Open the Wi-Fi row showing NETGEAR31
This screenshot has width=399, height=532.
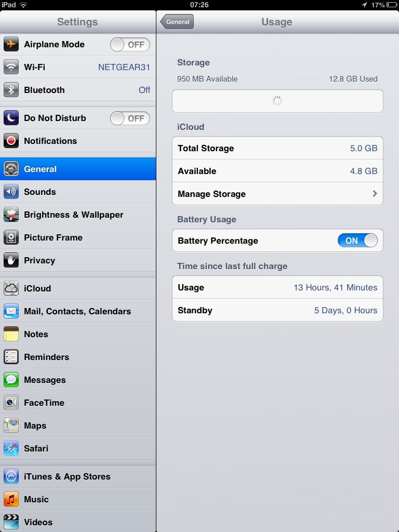point(78,67)
